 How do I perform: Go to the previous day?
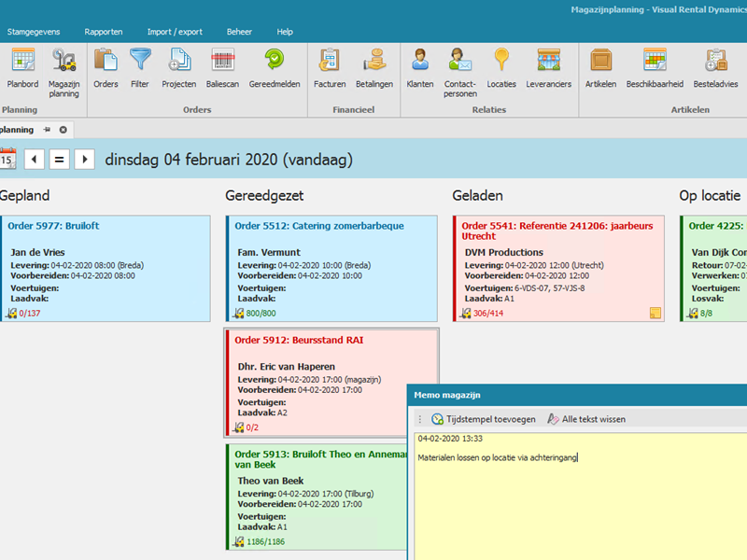(x=35, y=160)
